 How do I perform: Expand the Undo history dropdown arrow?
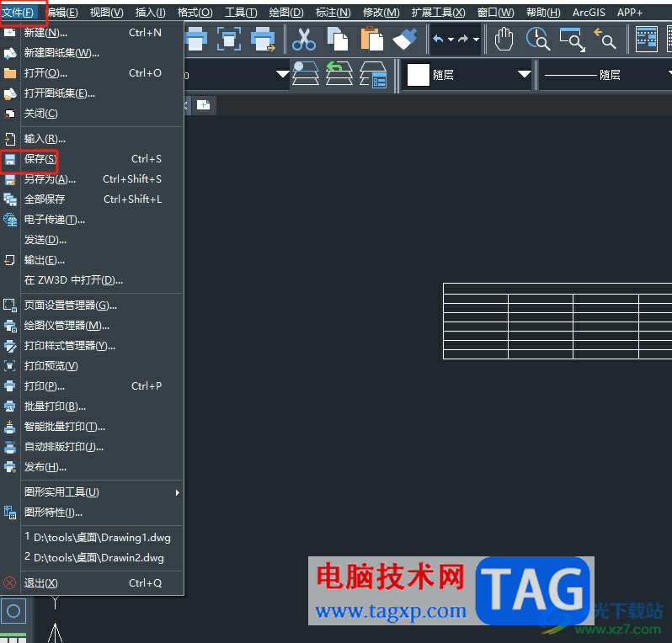pyautogui.click(x=451, y=40)
